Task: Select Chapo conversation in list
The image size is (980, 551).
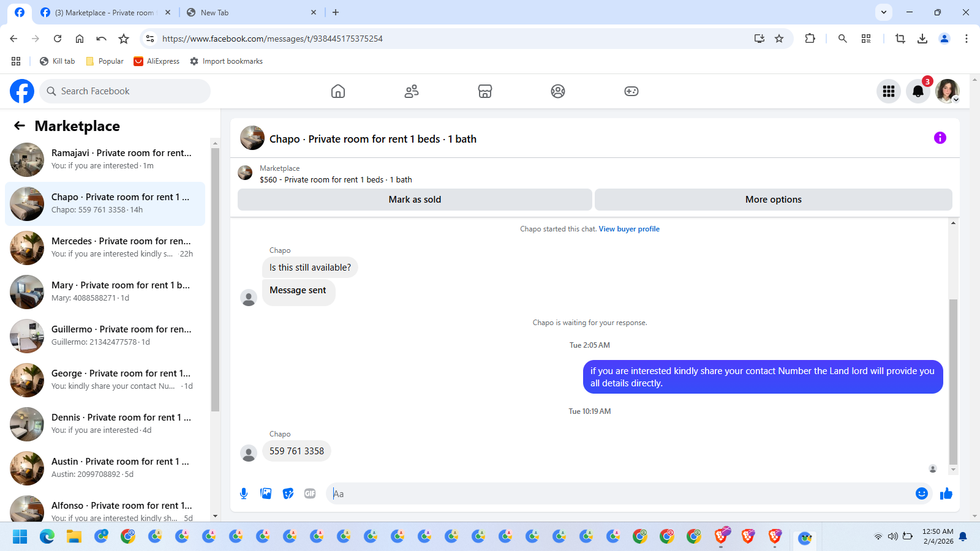Action: 105,204
